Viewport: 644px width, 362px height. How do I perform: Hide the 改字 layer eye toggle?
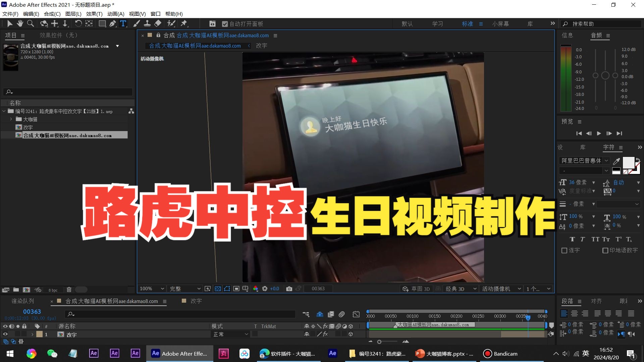pos(5,334)
